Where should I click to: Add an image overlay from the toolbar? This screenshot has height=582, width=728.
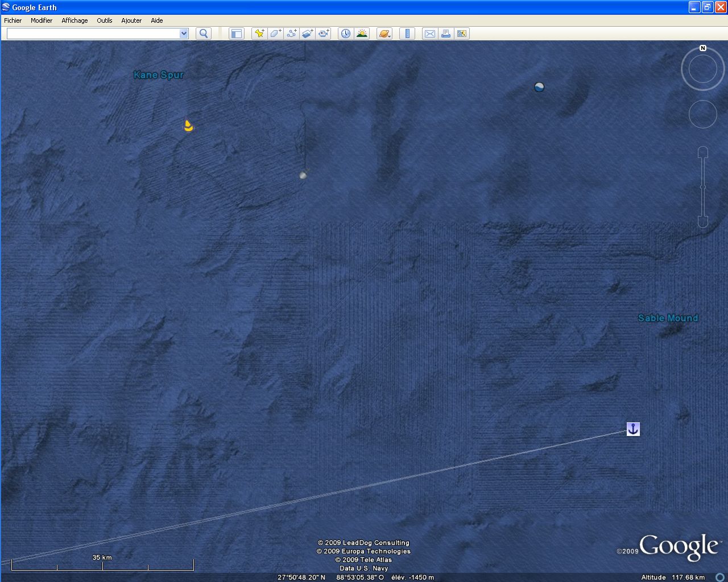click(308, 34)
